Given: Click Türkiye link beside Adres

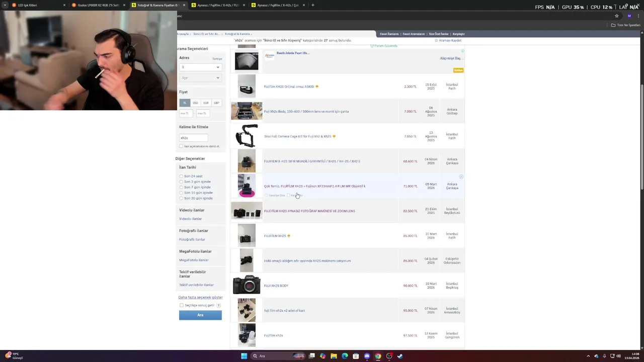Looking at the screenshot, I should tap(217, 58).
